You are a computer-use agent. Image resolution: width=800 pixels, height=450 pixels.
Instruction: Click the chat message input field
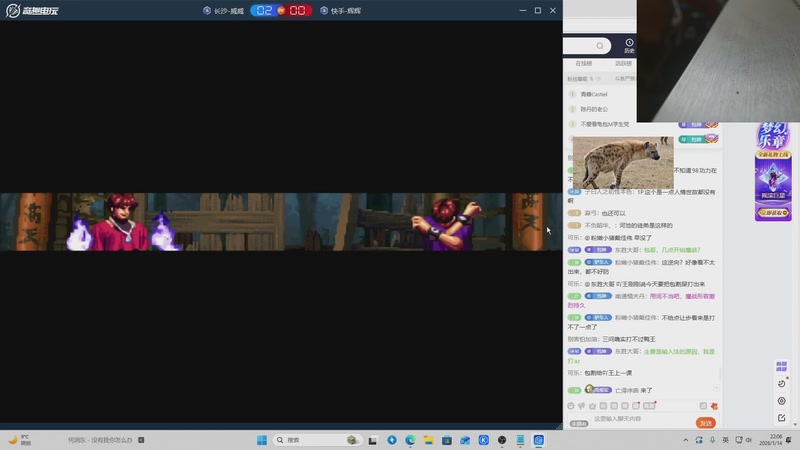(x=643, y=419)
